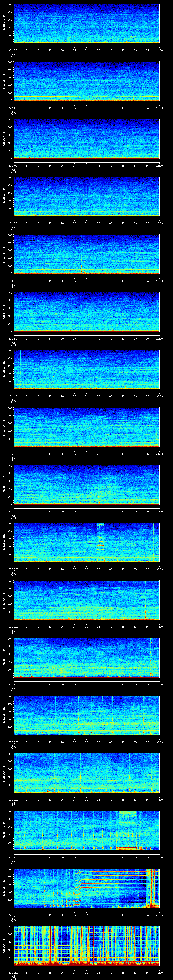Click the 22:27:00 start time label
Screen dimensions: 173x980
tap(13, 281)
